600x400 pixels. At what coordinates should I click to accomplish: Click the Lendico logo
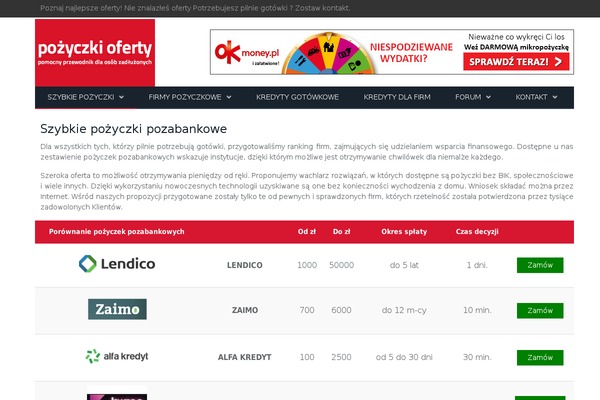[x=117, y=264]
